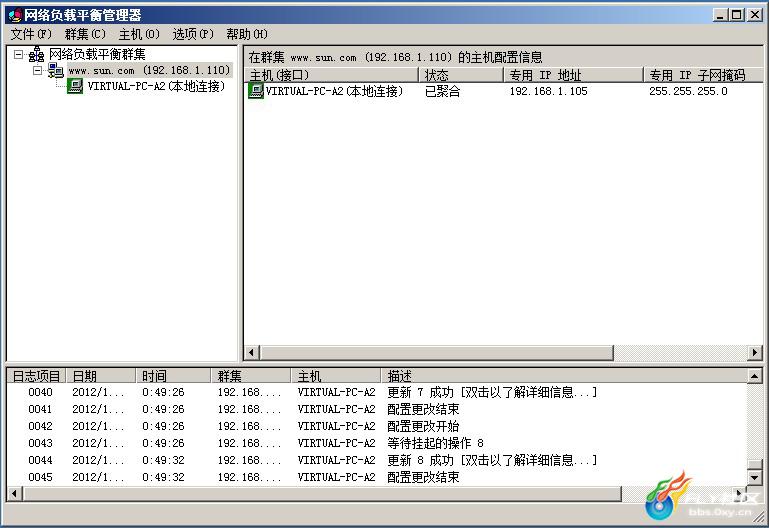Open the 群集(C) menu

[x=85, y=34]
